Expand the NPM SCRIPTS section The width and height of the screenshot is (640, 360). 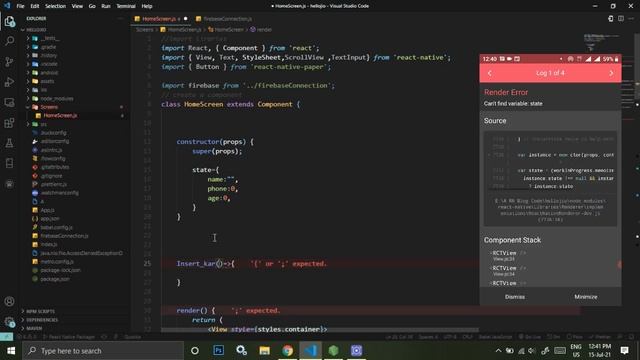[x=40, y=311]
